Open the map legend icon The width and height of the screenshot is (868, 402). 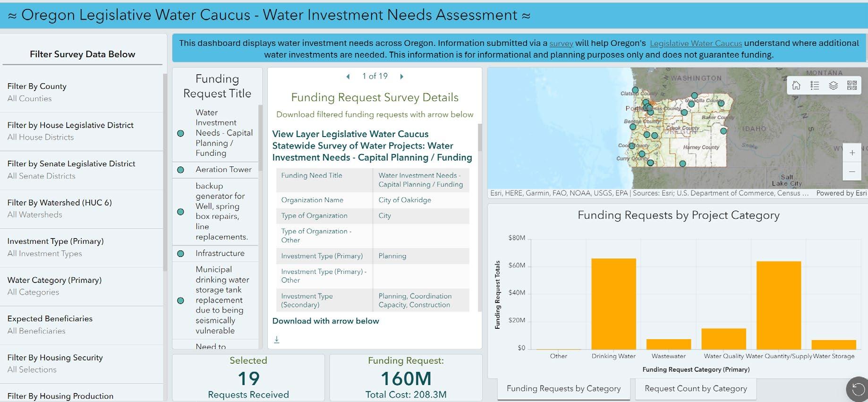815,86
